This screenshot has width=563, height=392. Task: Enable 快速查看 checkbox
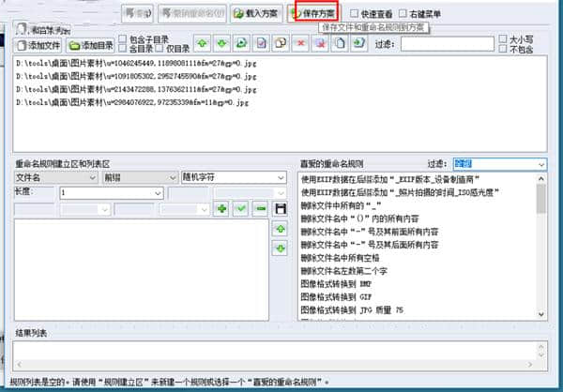[355, 14]
